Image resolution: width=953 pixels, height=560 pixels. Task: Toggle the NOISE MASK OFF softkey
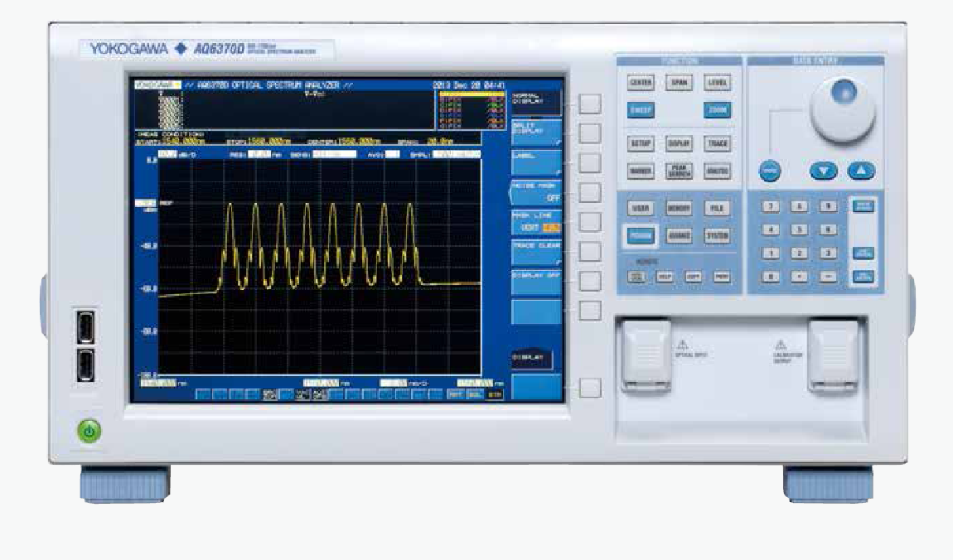point(536,192)
